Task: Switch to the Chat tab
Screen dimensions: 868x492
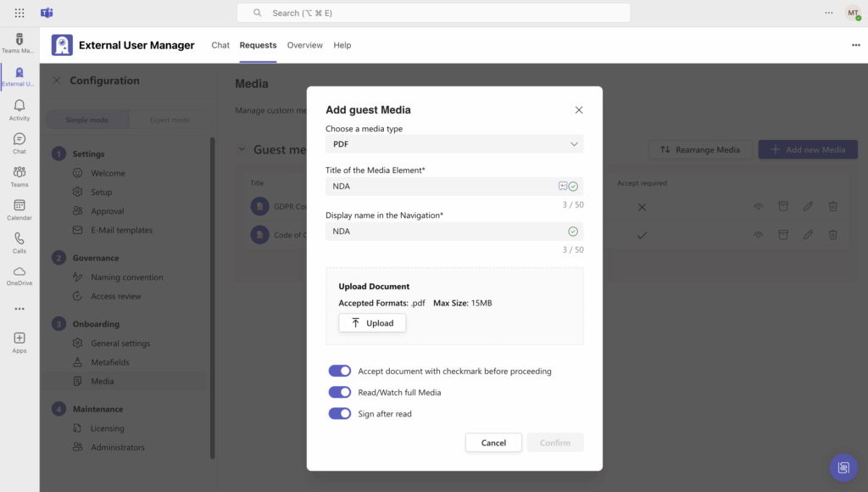Action: pyautogui.click(x=220, y=45)
